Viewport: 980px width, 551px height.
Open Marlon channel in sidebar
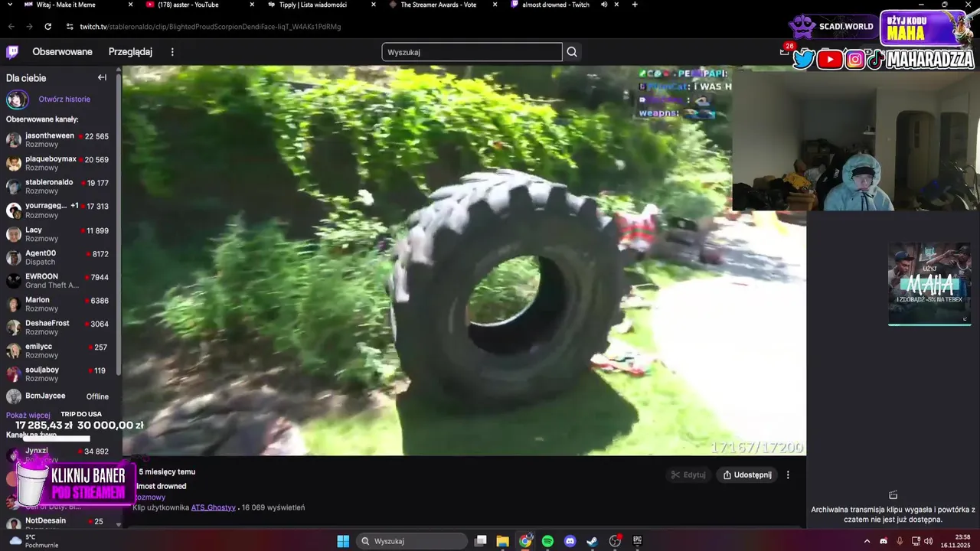(58, 305)
